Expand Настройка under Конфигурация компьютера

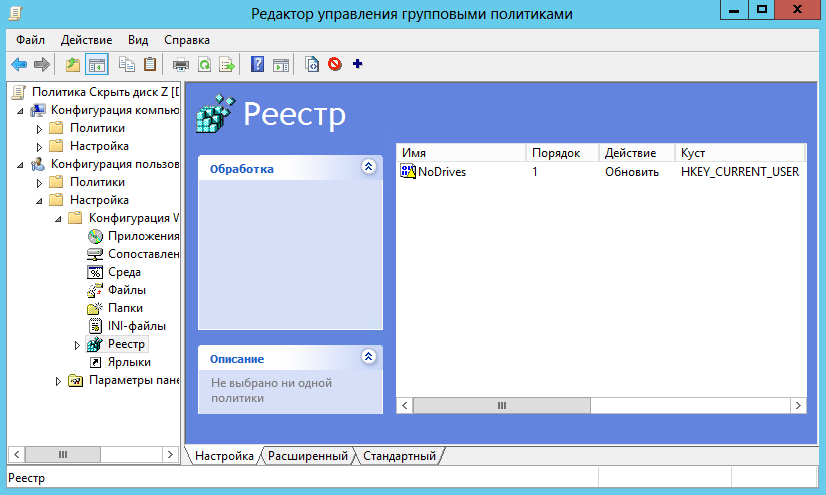tap(39, 146)
